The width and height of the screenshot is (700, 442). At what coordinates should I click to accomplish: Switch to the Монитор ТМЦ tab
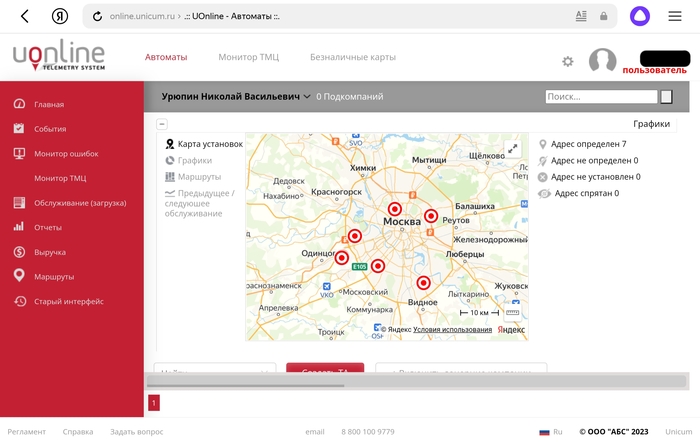(x=249, y=58)
